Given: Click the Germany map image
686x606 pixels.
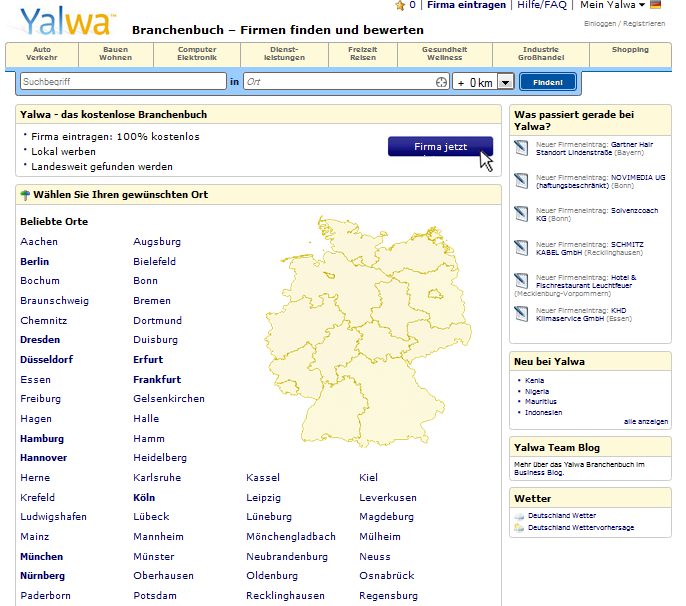Looking at the screenshot, I should (368, 331).
